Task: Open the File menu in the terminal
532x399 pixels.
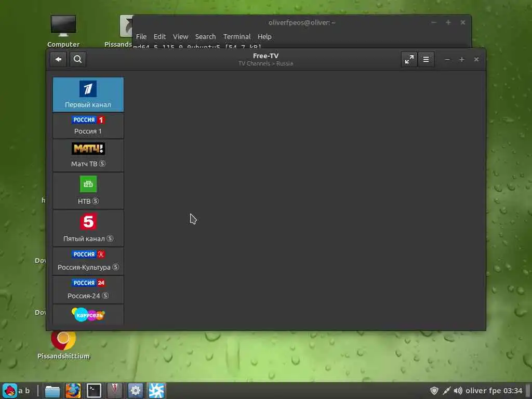Action: tap(141, 37)
